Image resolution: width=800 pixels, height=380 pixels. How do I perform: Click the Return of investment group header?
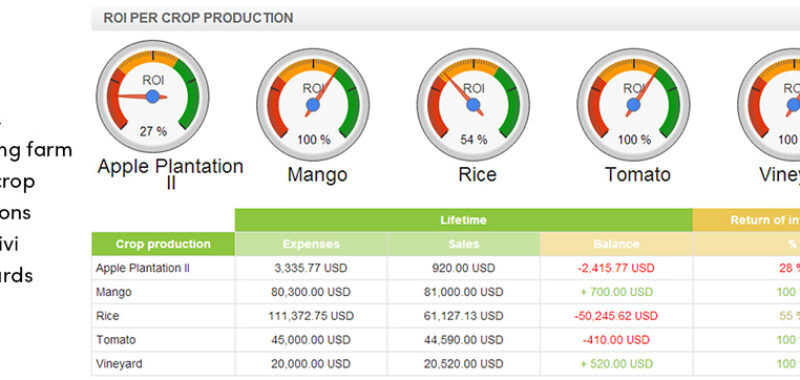747,220
